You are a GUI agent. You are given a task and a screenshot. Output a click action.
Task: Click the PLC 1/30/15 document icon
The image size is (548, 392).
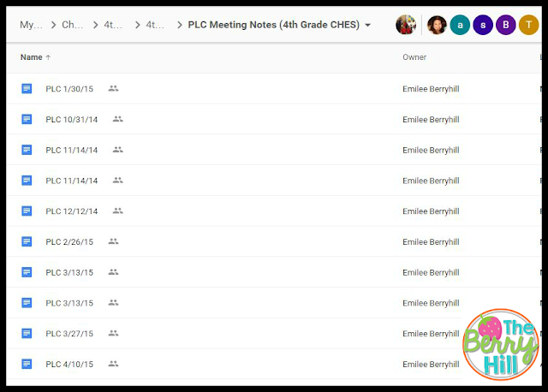(x=27, y=88)
